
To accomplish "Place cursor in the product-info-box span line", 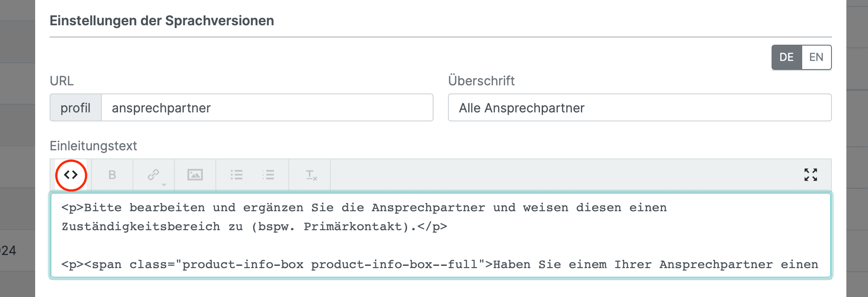I will click(x=439, y=265).
